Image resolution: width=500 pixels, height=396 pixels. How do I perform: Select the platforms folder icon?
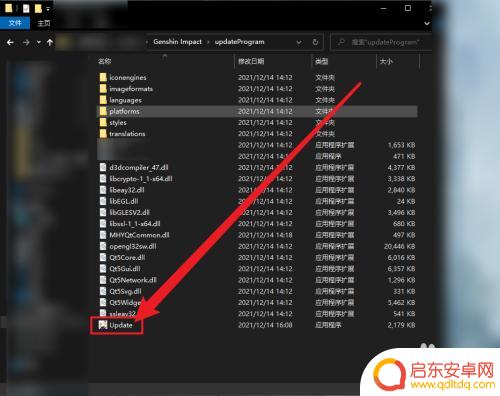[x=103, y=111]
